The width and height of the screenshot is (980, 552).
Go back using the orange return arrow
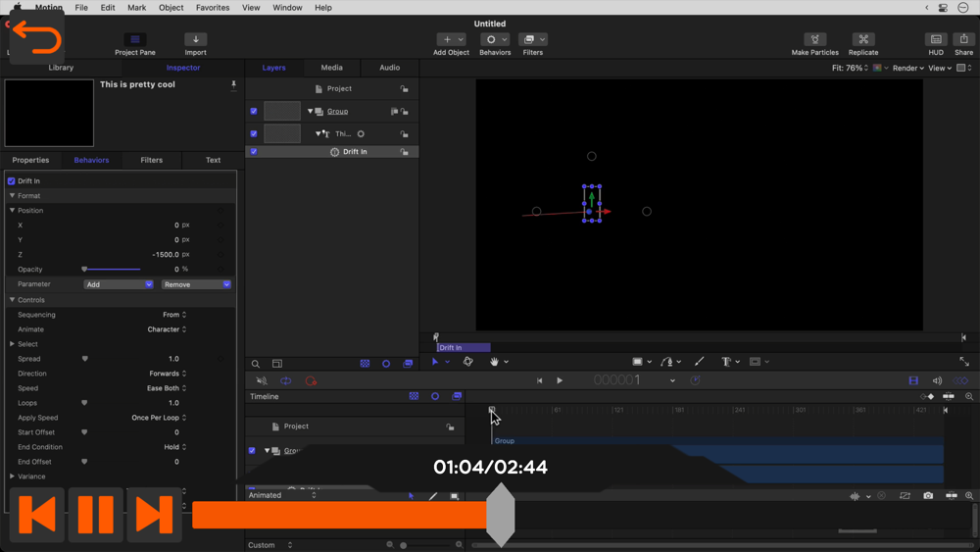click(36, 37)
